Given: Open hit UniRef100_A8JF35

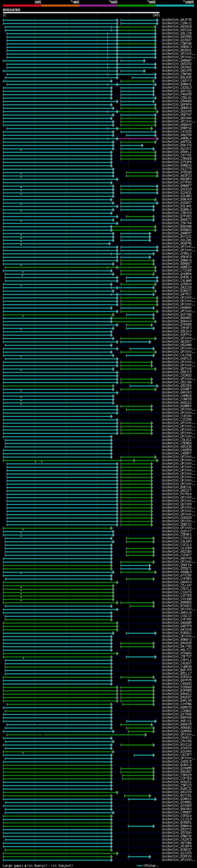Looking at the screenshot, I should [x=177, y=20].
